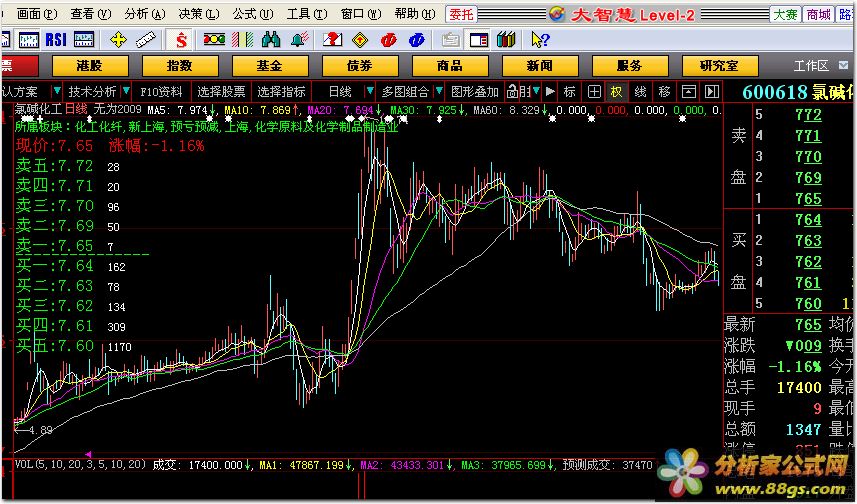Switch to the 研究室 tab
Image resolution: width=857 pixels, height=504 pixels.
click(x=720, y=66)
